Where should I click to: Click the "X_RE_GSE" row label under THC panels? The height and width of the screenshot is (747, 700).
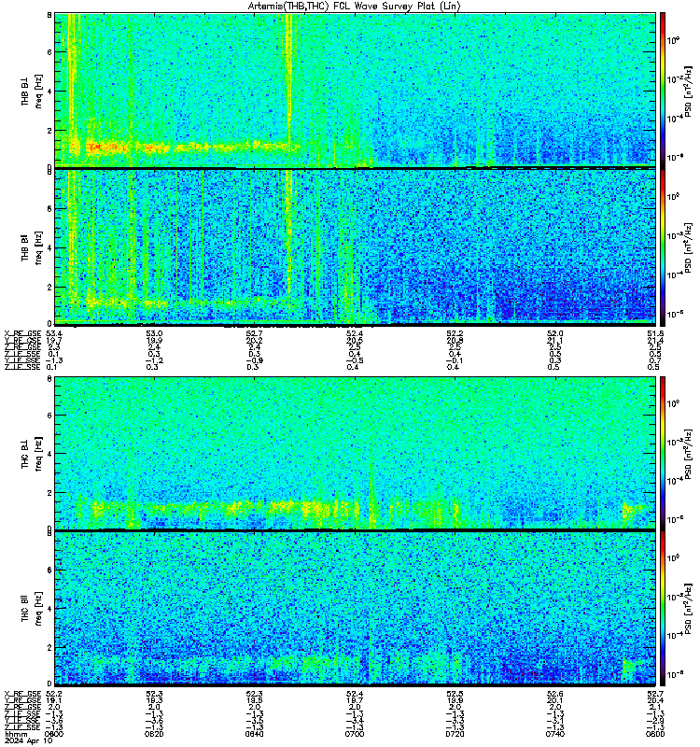22,694
